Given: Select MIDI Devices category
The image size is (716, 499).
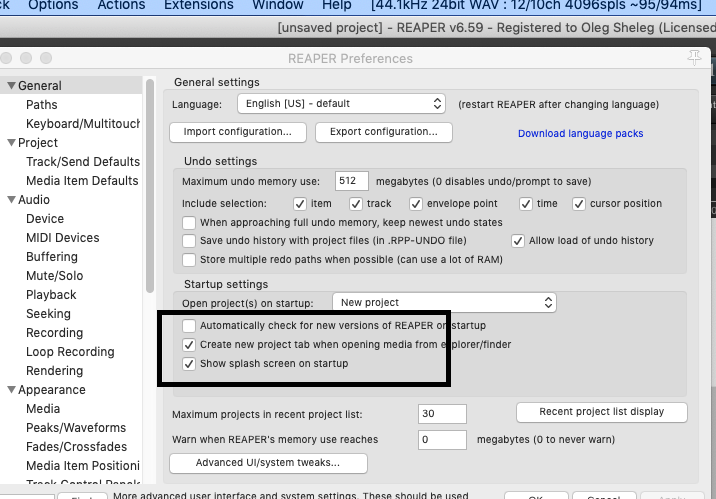Looking at the screenshot, I should 63,238.
